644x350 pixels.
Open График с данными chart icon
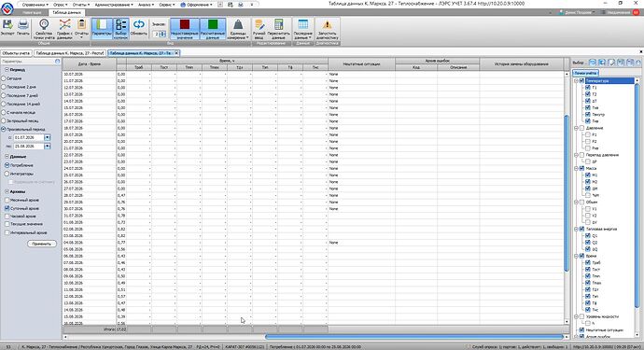click(64, 29)
